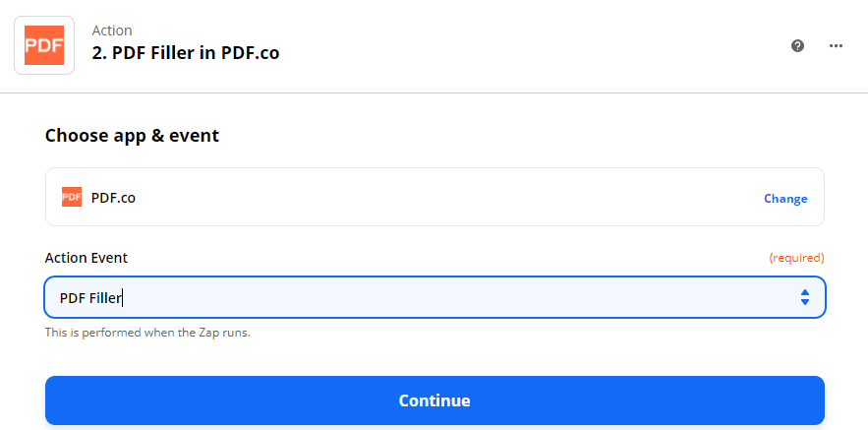Click the upper arrow of Action Event selector
This screenshot has height=430, width=868.
pyautogui.click(x=805, y=292)
